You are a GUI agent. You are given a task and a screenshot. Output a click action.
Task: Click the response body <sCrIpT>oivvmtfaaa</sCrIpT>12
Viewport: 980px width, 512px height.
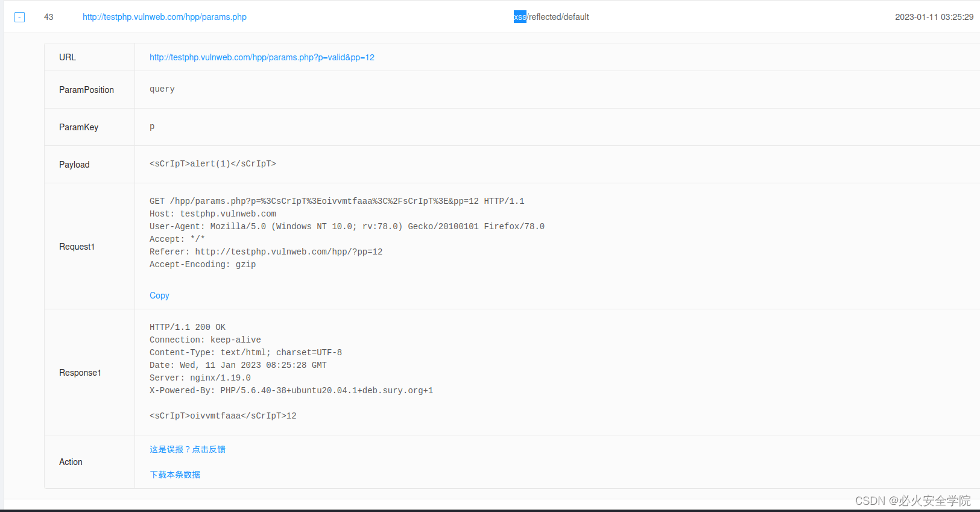[223, 416]
